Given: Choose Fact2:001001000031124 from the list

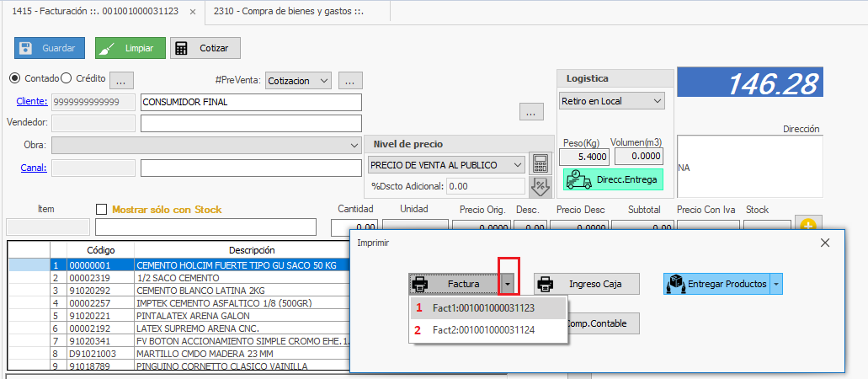Looking at the screenshot, I should [483, 331].
